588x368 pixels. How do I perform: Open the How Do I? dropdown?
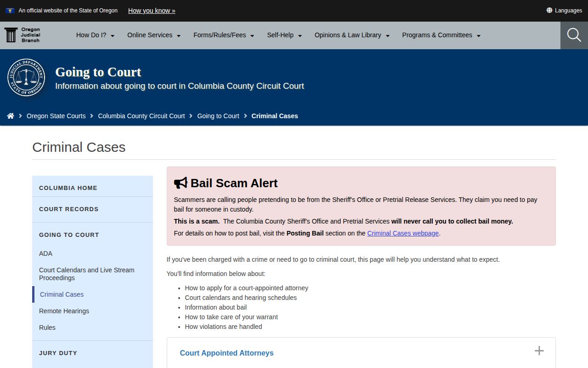pyautogui.click(x=96, y=35)
